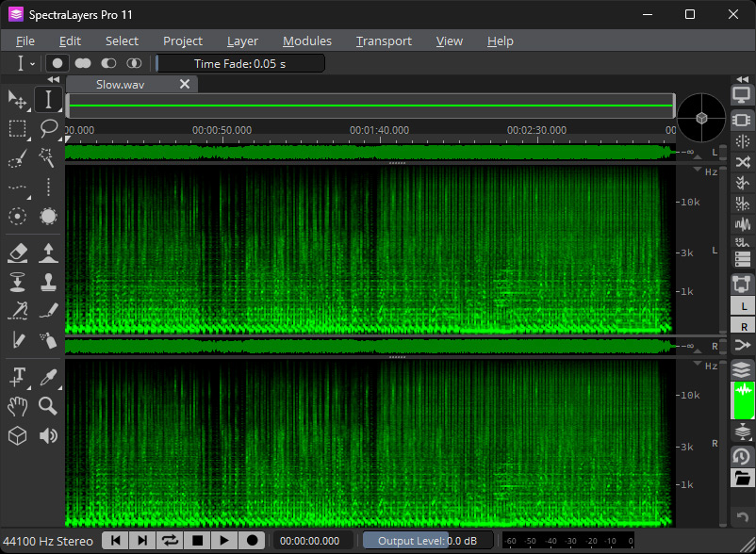Screen dimensions: 756x554
Task: Adjust the Output Level slider
Action: [x=427, y=540]
